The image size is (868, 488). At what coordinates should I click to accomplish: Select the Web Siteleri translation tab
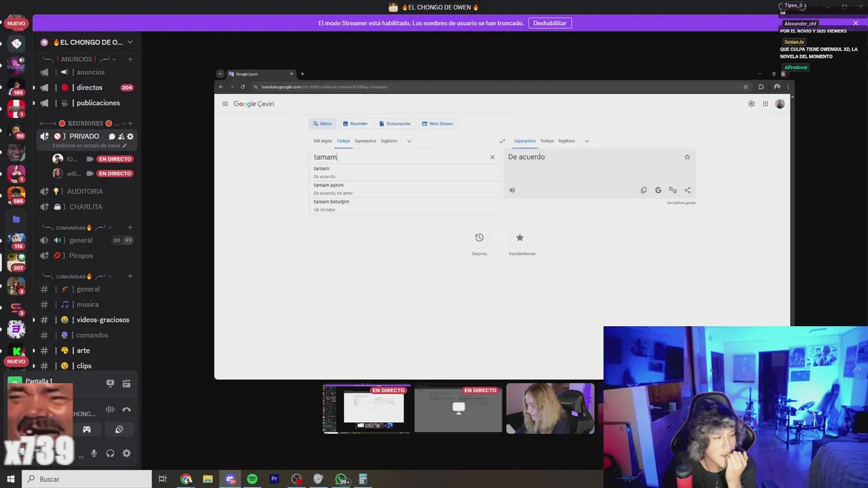pos(438,123)
